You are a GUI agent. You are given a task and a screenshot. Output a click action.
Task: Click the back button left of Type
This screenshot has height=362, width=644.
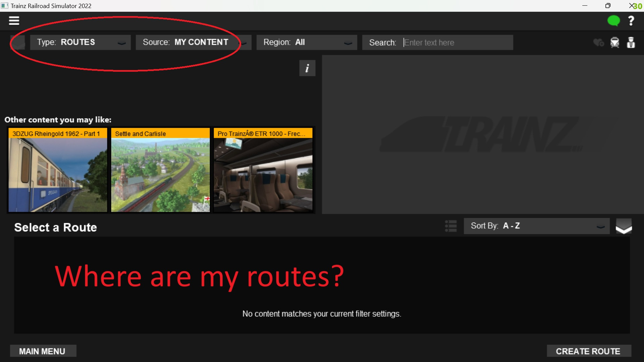18,43
